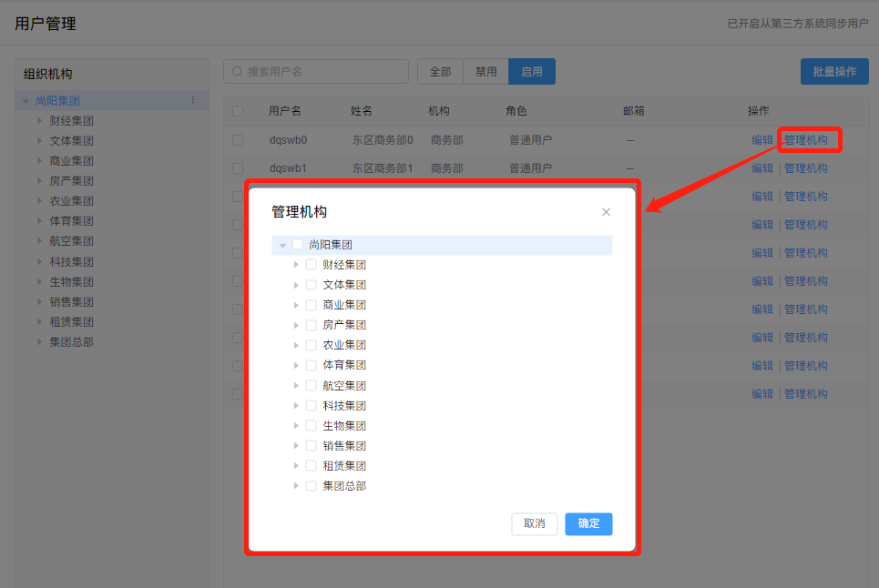
Task: Select the 科技集团 checkbox in dialog
Action: pyautogui.click(x=311, y=406)
